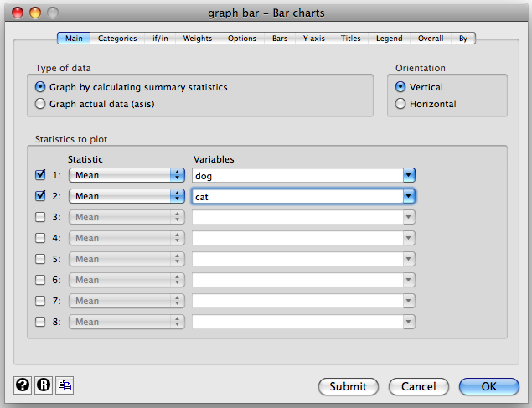Click the Variables field containing dog
The height and width of the screenshot is (408, 532).
(296, 175)
